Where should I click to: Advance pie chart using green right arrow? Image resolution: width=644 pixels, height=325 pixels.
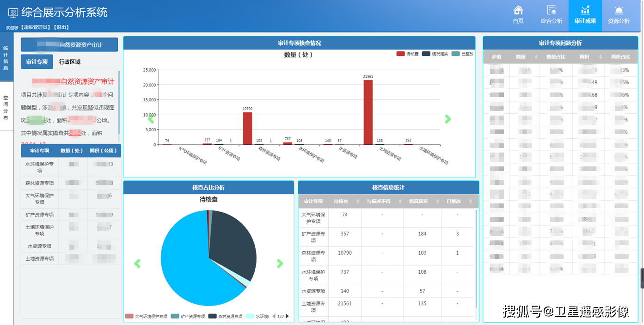280,264
